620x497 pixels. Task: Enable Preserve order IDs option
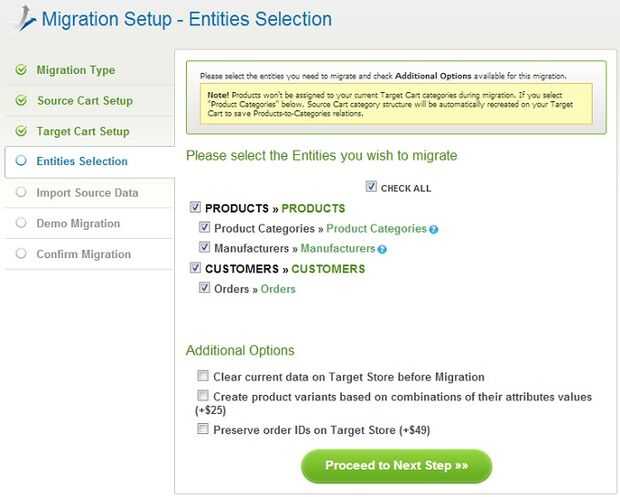tap(204, 430)
